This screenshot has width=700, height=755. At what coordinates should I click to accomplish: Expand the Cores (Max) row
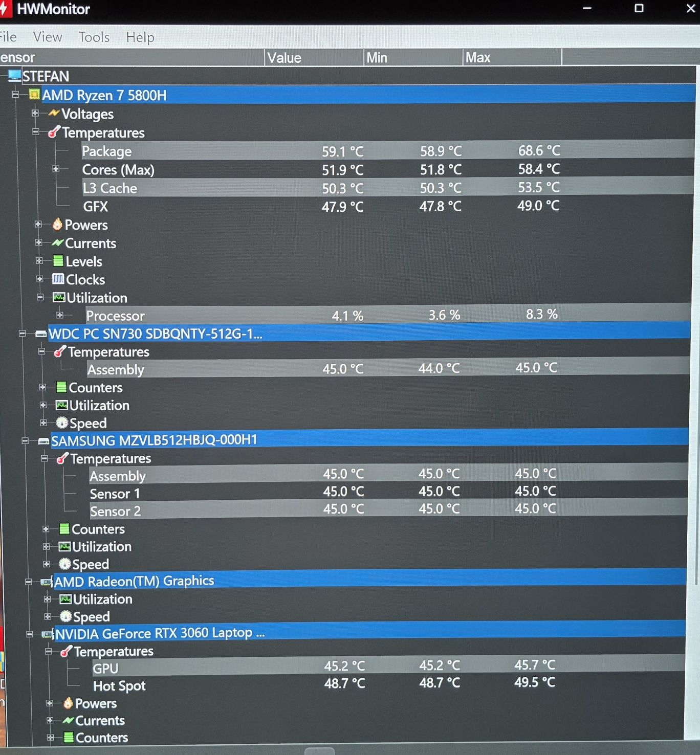[56, 169]
